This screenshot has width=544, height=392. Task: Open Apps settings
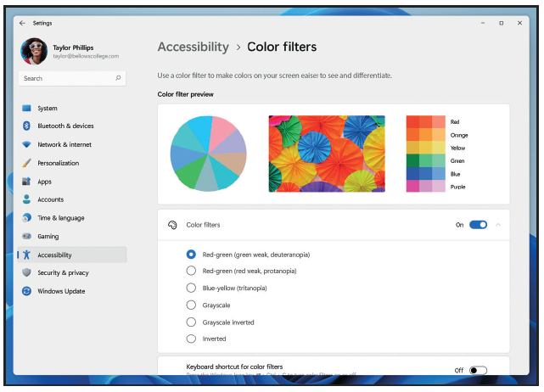(x=72, y=181)
